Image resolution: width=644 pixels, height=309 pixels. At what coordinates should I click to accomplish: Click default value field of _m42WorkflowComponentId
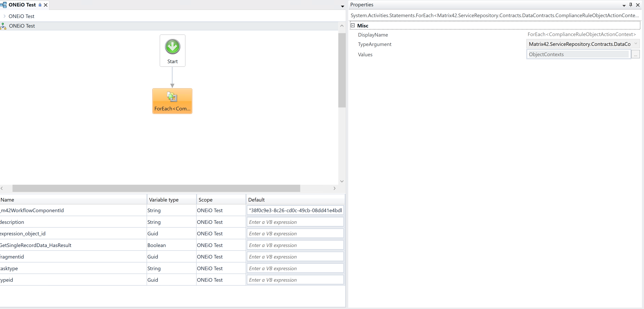(295, 210)
